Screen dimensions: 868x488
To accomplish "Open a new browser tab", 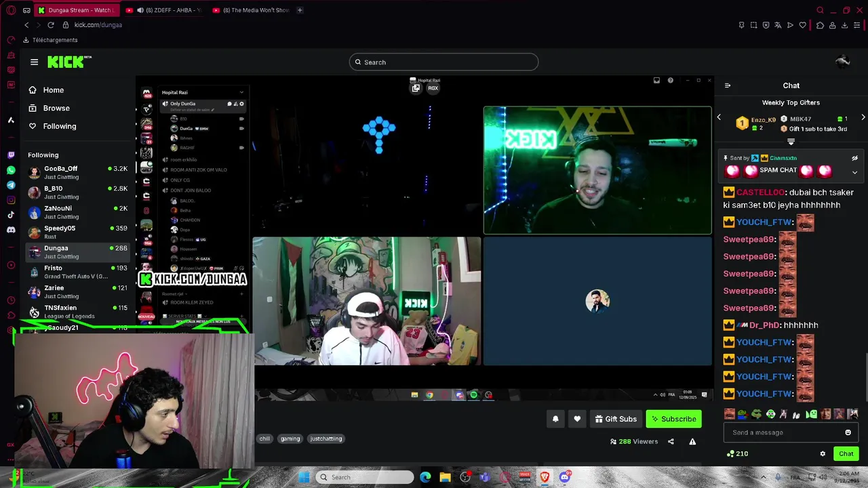I will click(300, 10).
